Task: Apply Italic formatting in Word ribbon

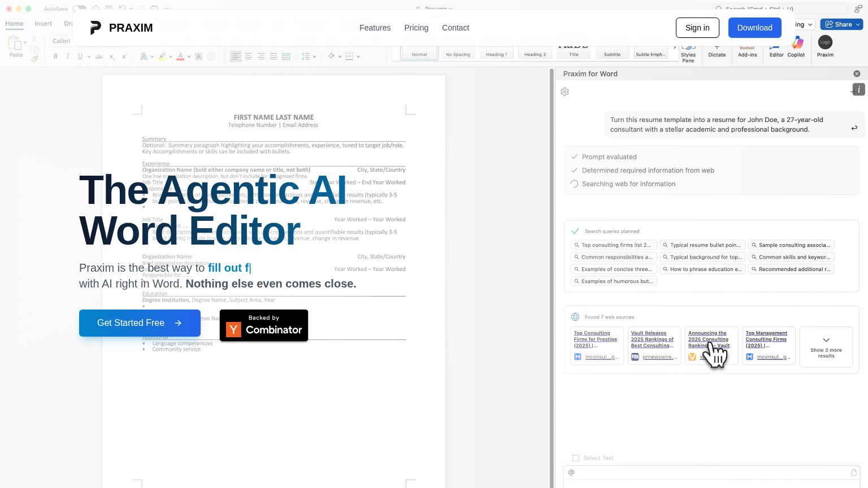Action: pyautogui.click(x=68, y=56)
